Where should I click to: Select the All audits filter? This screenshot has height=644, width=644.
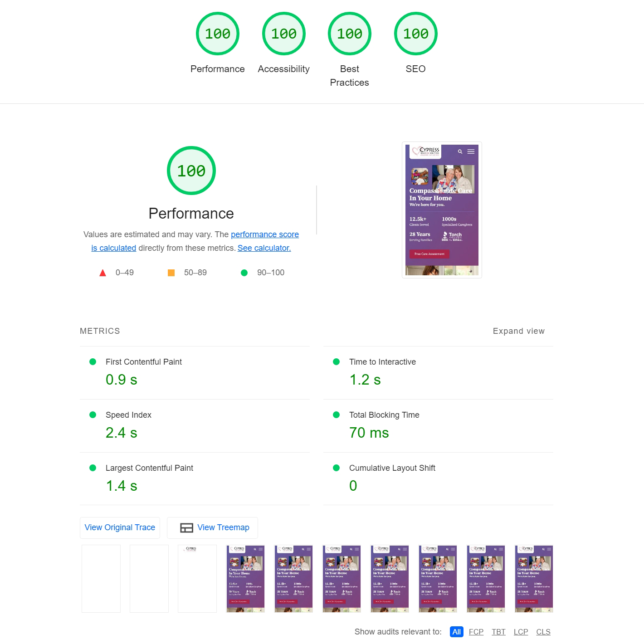[x=456, y=632]
